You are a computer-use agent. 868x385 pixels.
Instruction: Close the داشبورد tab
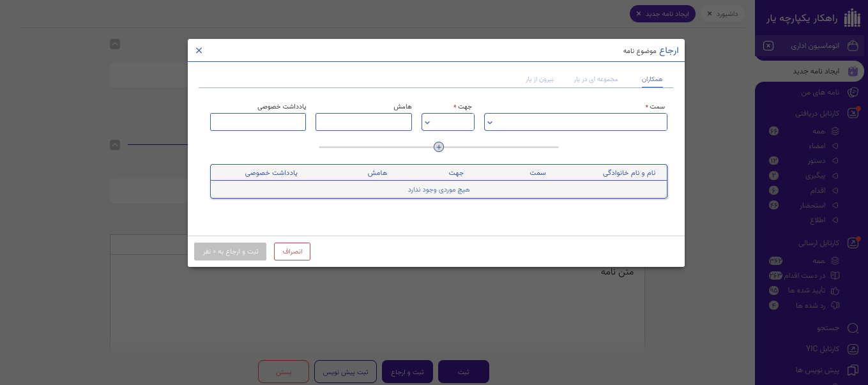tap(710, 13)
